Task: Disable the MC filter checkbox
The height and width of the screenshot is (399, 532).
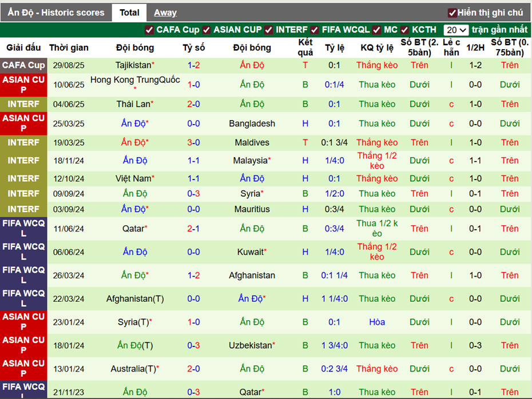Action: [376, 30]
